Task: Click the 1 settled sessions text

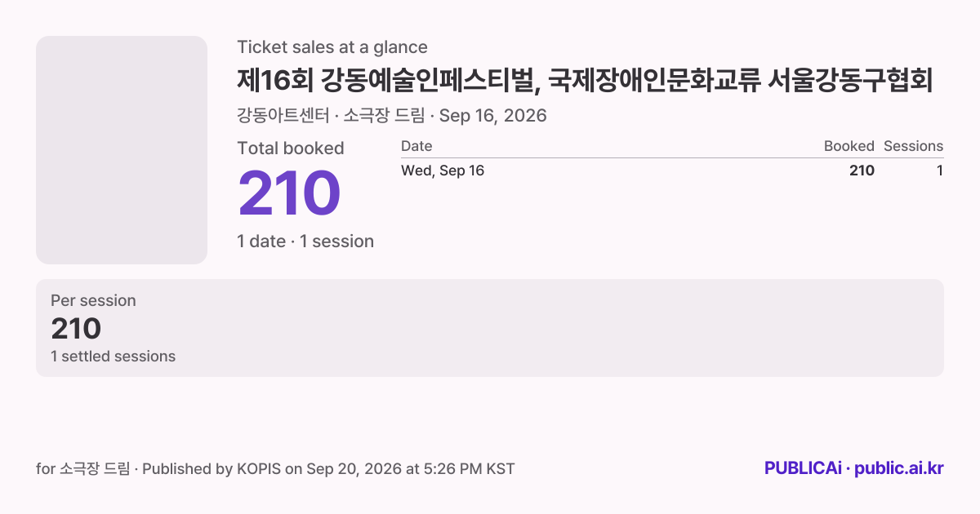Action: (113, 357)
